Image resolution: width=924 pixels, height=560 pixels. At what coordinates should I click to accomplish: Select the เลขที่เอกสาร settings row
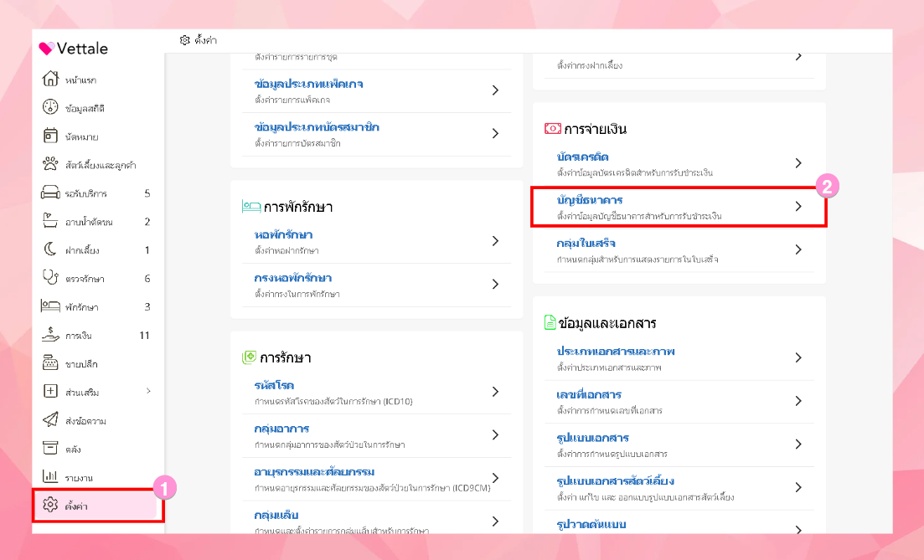pyautogui.click(x=589, y=395)
